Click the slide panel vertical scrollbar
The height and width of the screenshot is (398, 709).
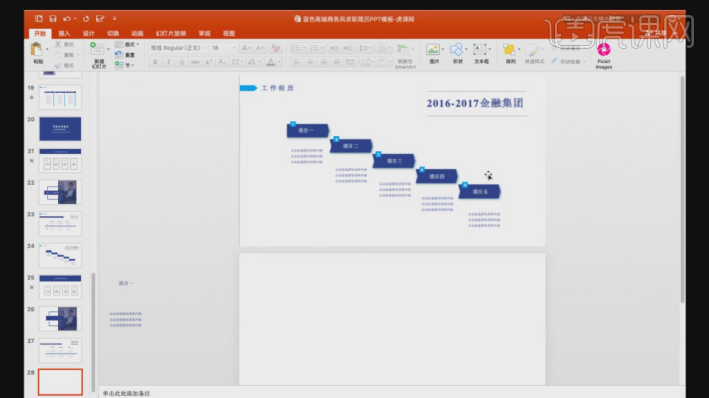93,332
